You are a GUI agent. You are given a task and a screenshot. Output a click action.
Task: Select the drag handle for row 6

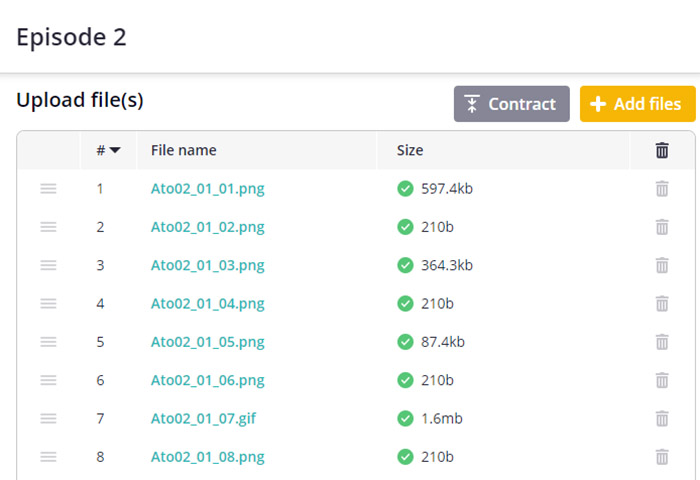(48, 380)
